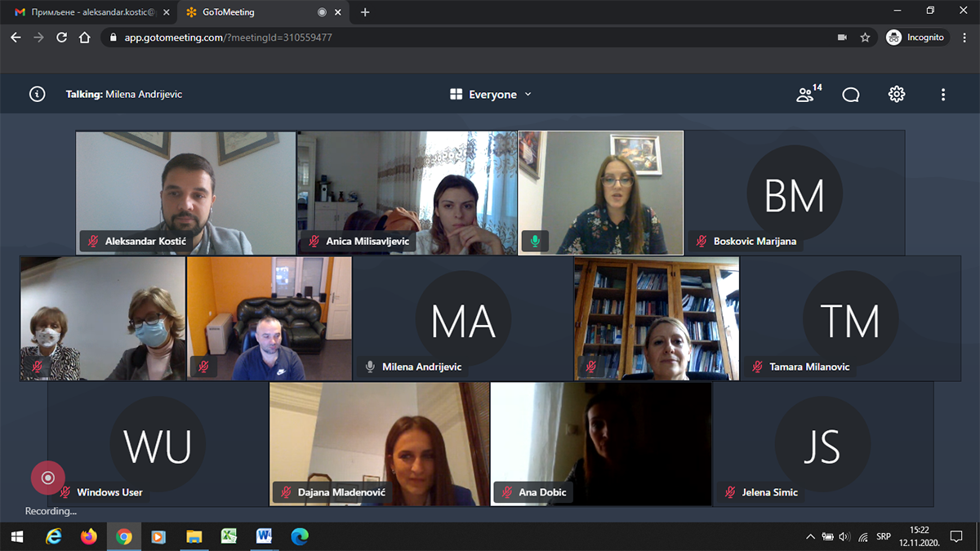The image size is (980, 551).
Task: Open a new browser tab
Action: pyautogui.click(x=365, y=12)
